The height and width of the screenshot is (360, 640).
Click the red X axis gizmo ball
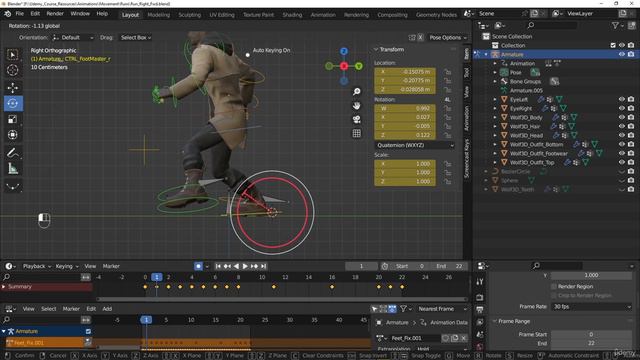point(344,66)
